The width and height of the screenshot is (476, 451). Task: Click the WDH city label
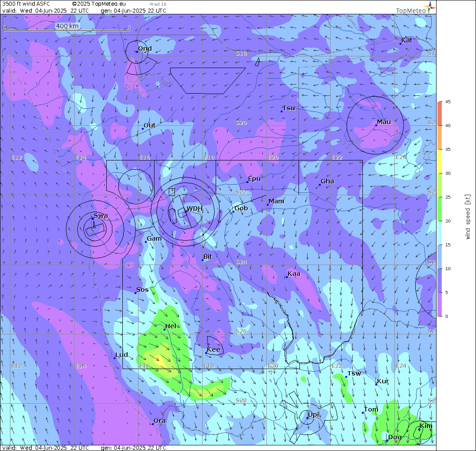pos(194,209)
